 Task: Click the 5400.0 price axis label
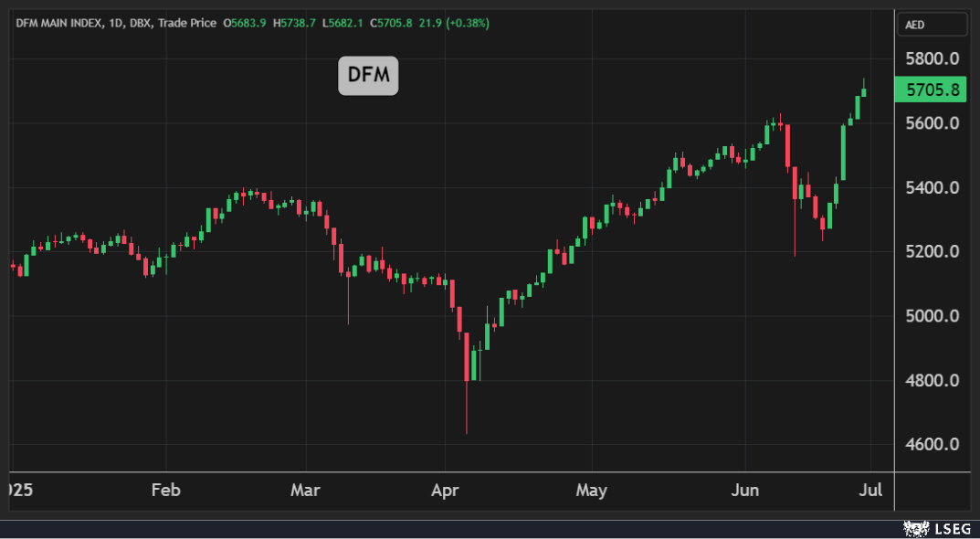tap(931, 188)
